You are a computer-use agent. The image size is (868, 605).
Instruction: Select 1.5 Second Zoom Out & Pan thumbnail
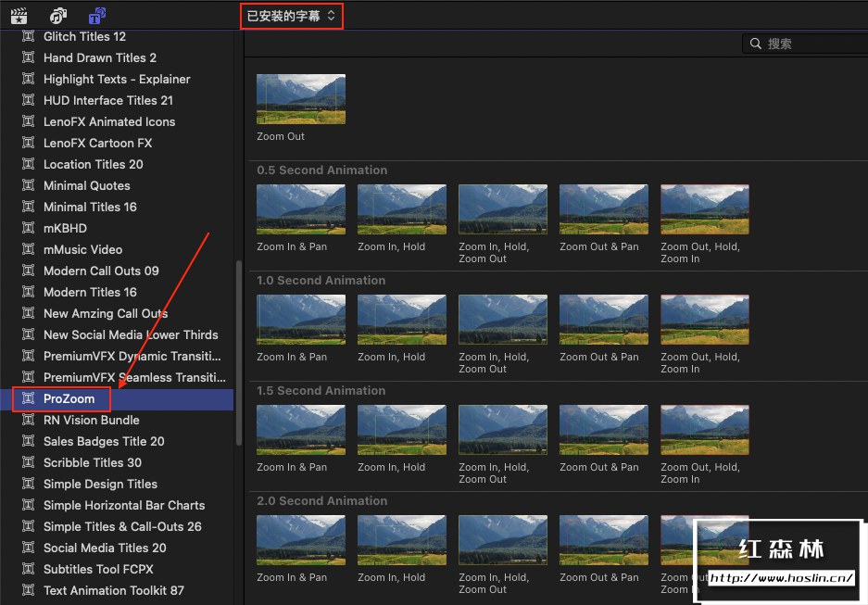(x=604, y=430)
